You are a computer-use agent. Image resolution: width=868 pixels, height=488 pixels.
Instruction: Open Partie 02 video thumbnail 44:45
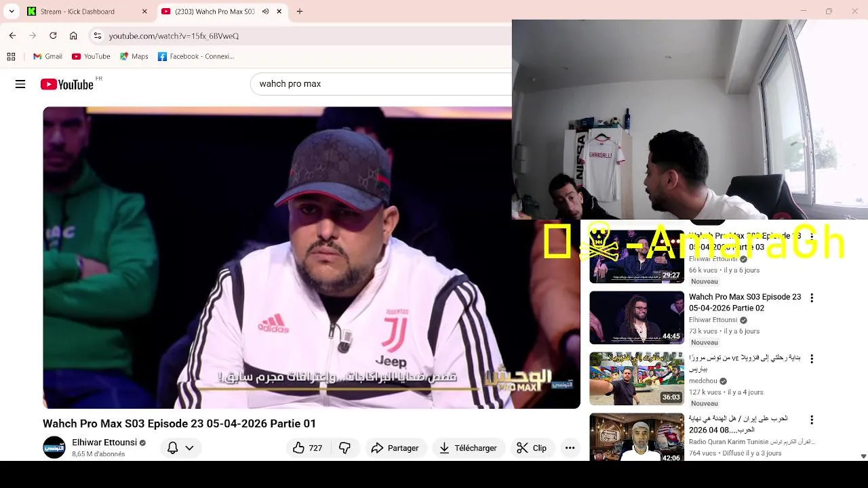click(637, 318)
